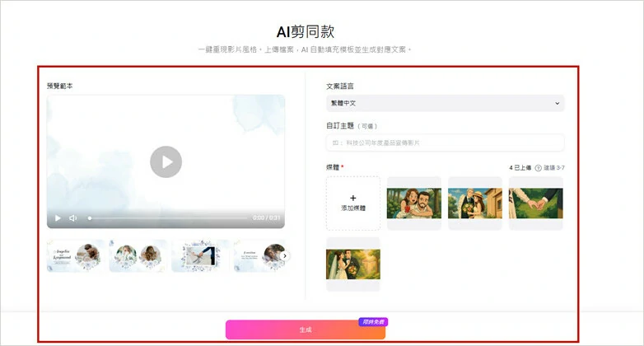Click the video progress bar track
The height and width of the screenshot is (346, 644).
[x=167, y=217]
